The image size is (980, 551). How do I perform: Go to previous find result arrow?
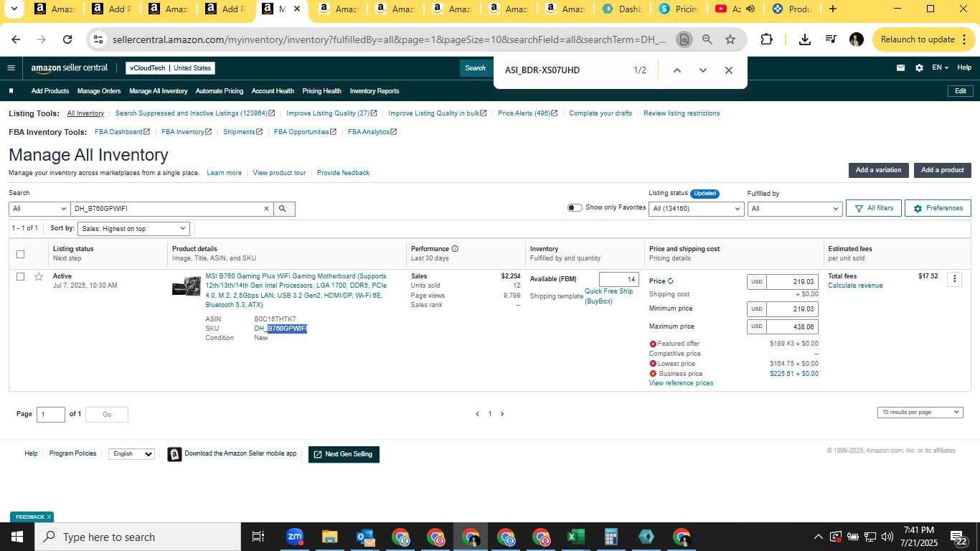pyautogui.click(x=677, y=70)
